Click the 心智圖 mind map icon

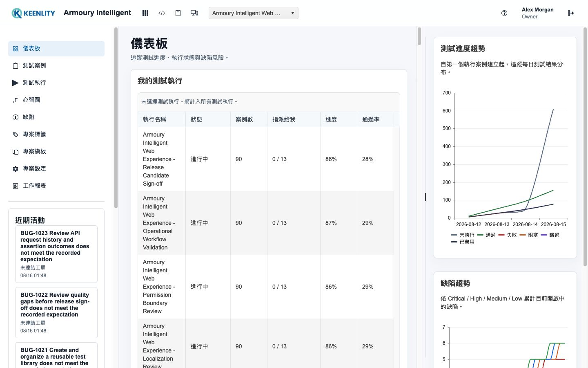click(x=16, y=100)
